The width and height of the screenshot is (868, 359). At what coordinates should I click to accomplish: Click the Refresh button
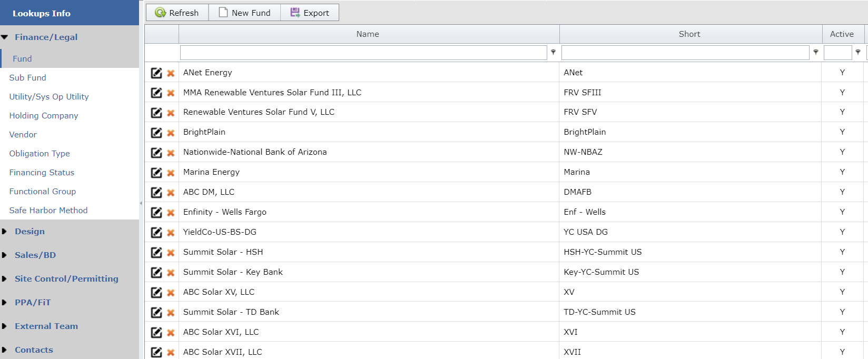click(x=177, y=13)
